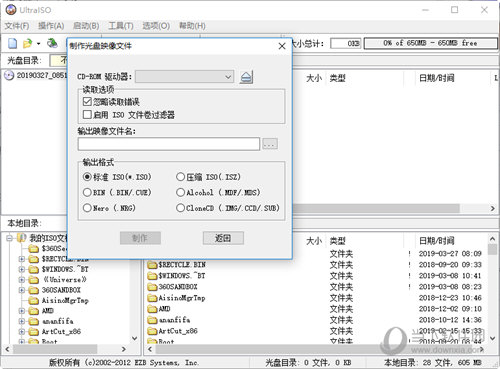Open the 工具(T) menu

[x=121, y=26]
